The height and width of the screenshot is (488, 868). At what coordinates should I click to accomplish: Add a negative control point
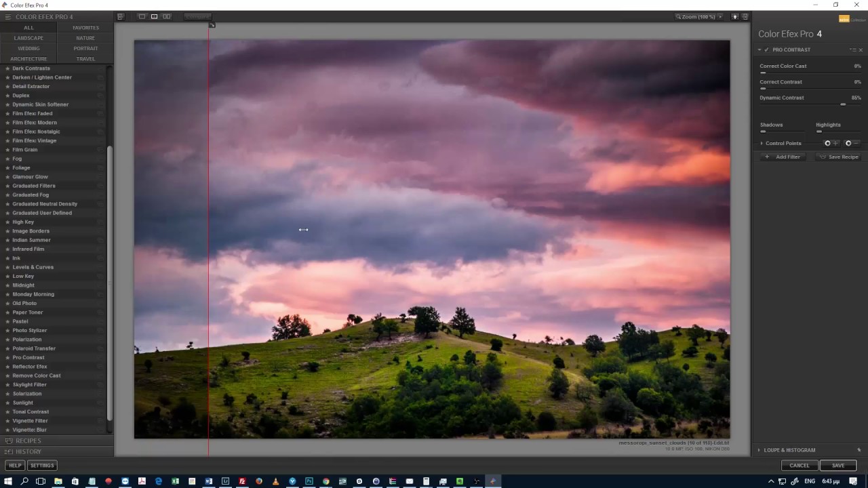pyautogui.click(x=852, y=143)
